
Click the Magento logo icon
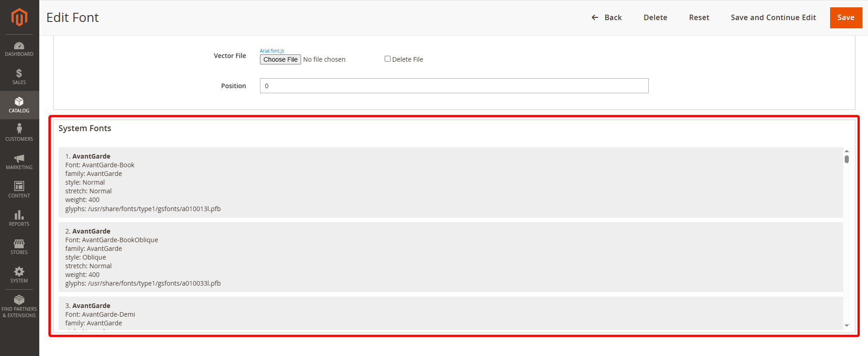click(x=19, y=17)
